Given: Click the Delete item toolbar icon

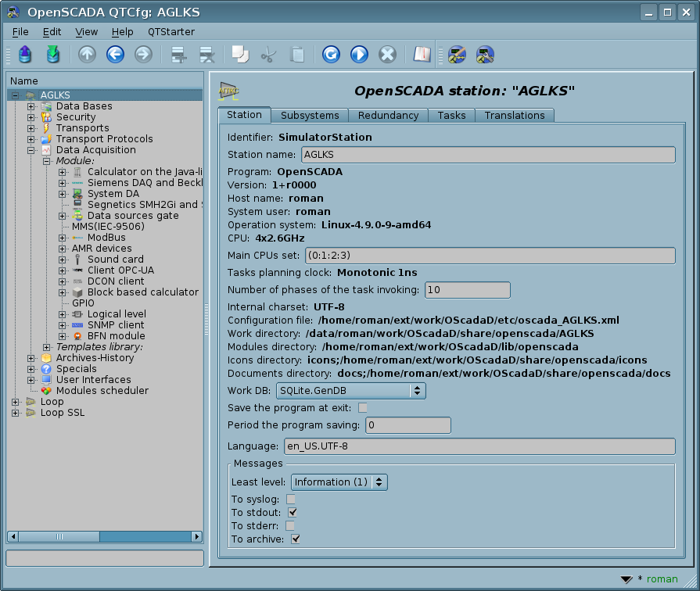Looking at the screenshot, I should pyautogui.click(x=207, y=55).
